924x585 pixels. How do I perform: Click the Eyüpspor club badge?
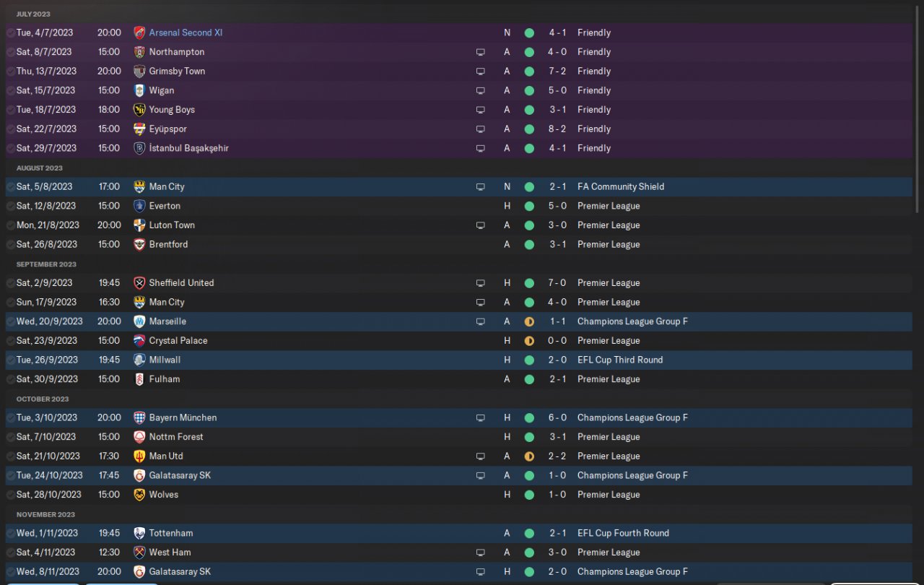click(x=139, y=129)
